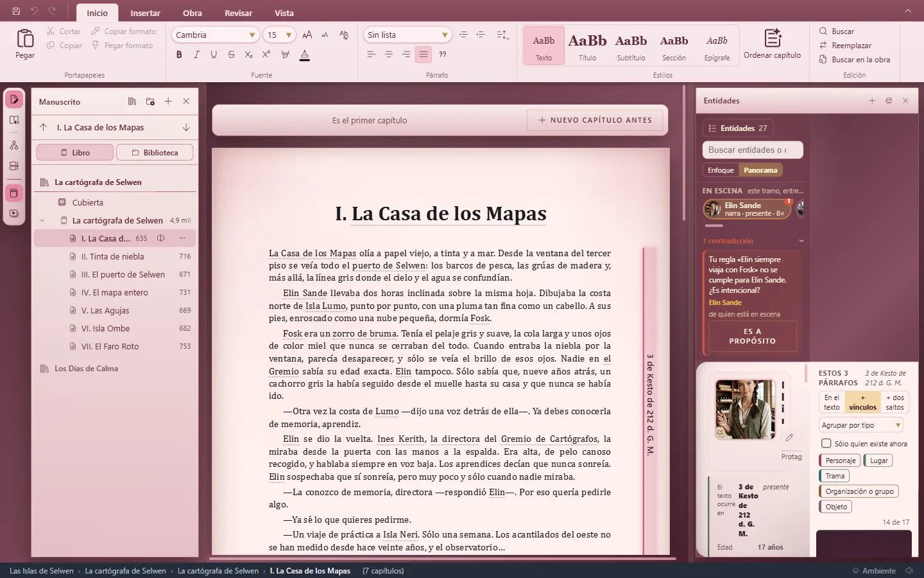The width and height of the screenshot is (924, 578).
Task: Click the 'Buscar entidades' search field
Action: 753,150
